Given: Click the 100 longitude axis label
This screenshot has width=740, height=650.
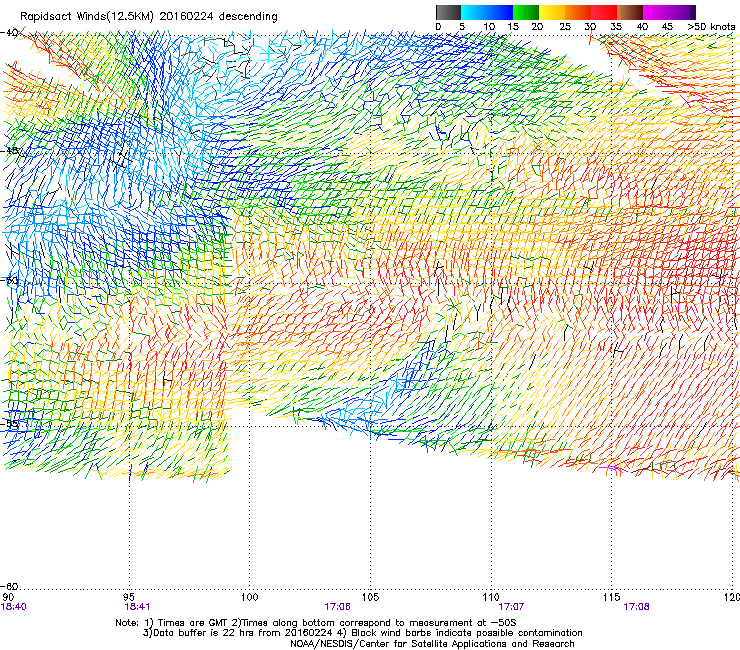Looking at the screenshot, I should point(250,597).
